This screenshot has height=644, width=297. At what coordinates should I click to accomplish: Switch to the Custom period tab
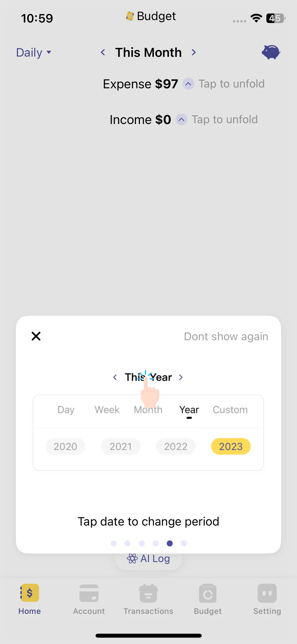pos(230,410)
